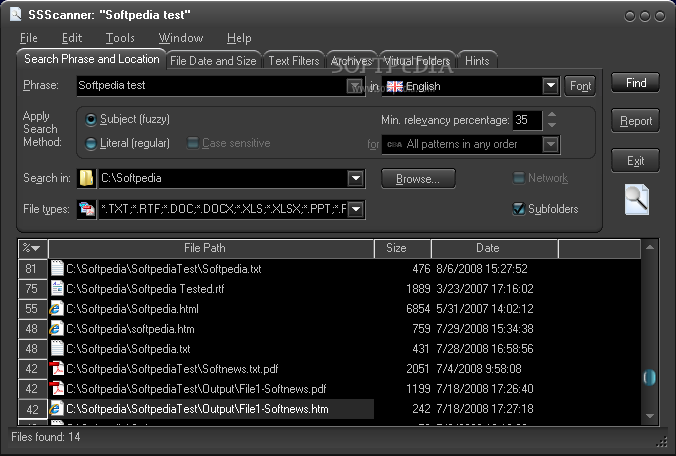Click the Browse... button
The height and width of the screenshot is (456, 676).
click(x=418, y=179)
